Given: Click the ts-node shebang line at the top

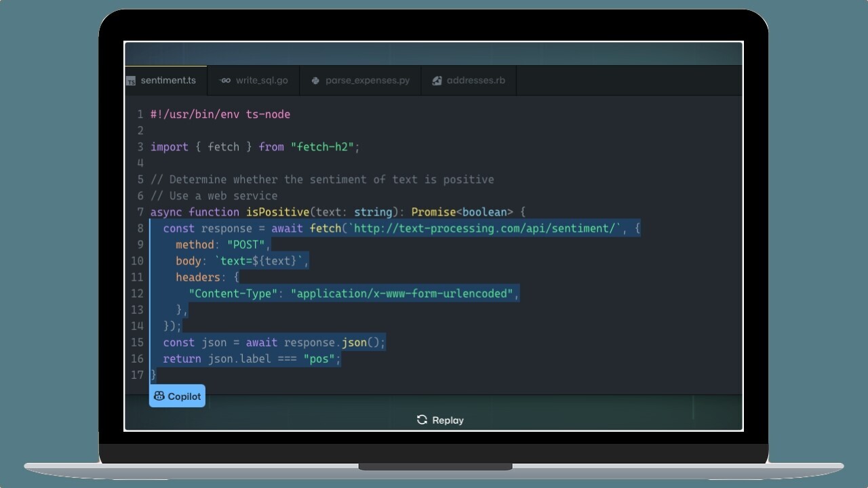Looking at the screenshot, I should pyautogui.click(x=220, y=114).
